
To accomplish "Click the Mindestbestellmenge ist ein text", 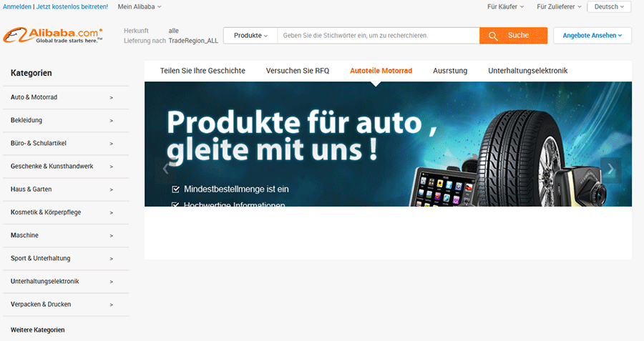I will [236, 189].
